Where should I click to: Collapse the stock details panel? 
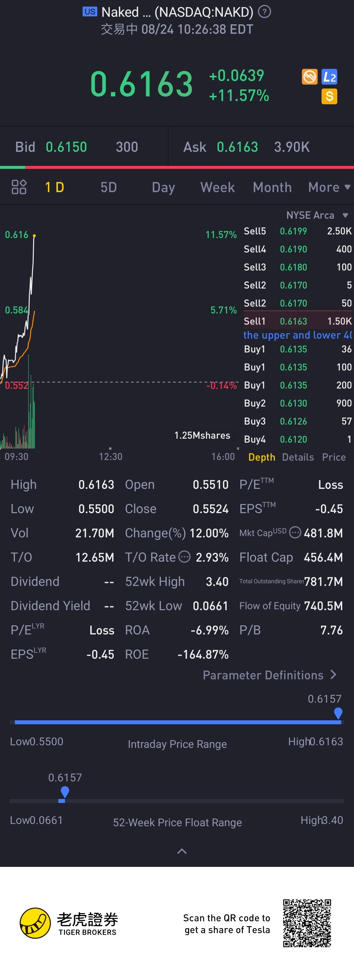pyautogui.click(x=182, y=851)
